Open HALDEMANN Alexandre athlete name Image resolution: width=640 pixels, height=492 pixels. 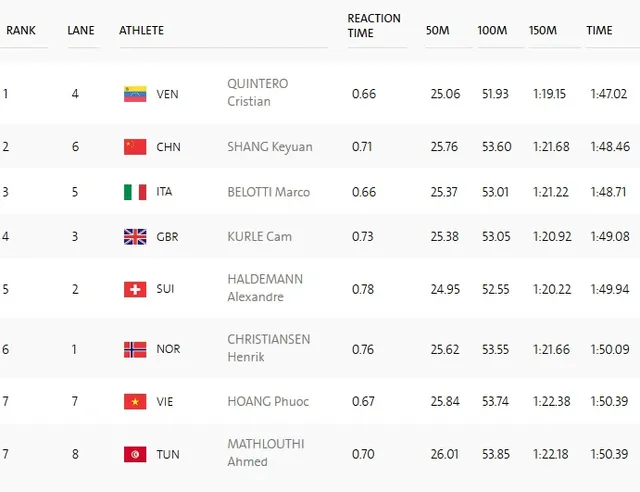click(265, 288)
